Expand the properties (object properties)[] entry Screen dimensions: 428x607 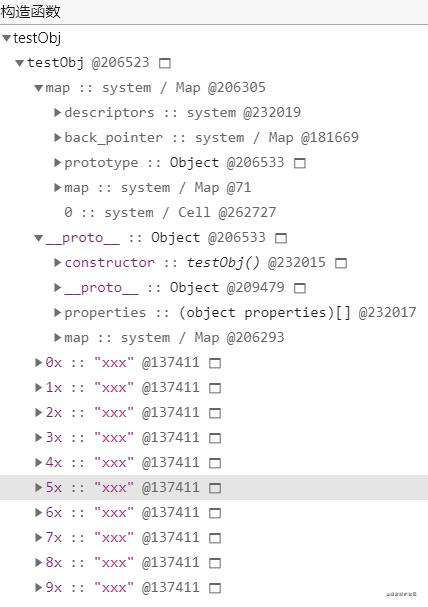pyautogui.click(x=57, y=312)
